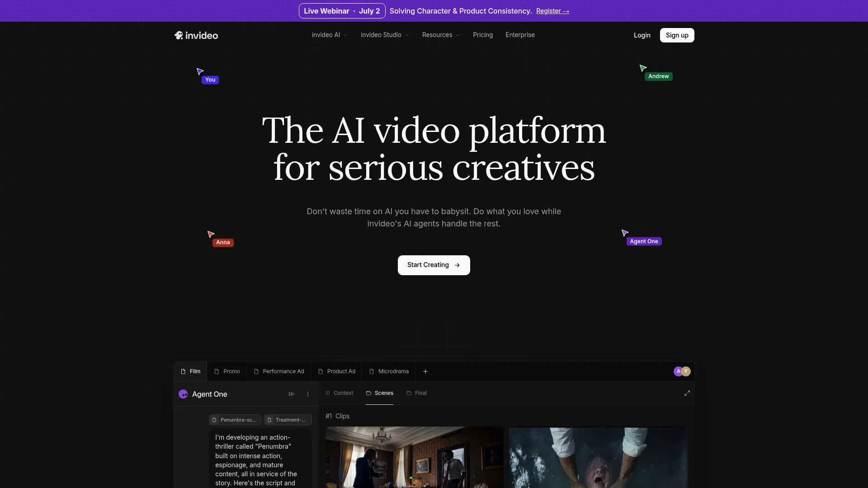Open the underwater man clip thumbnail
The height and width of the screenshot is (488, 868).
pos(598,457)
